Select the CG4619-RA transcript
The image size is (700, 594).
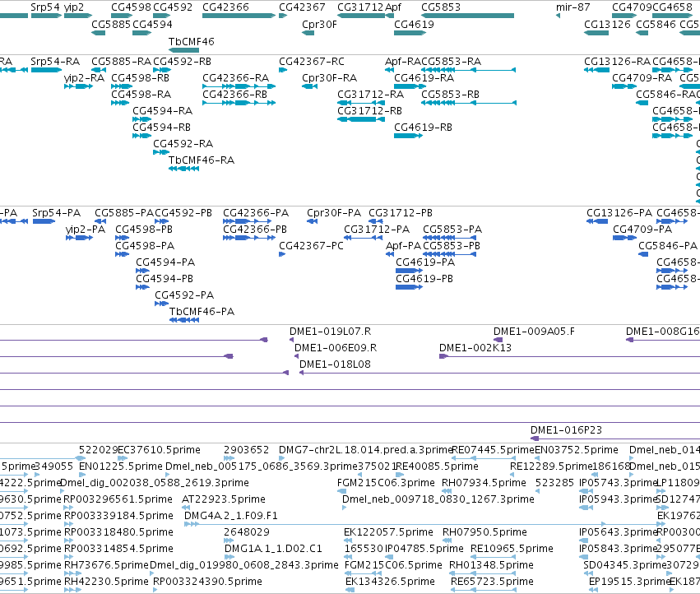tap(409, 86)
